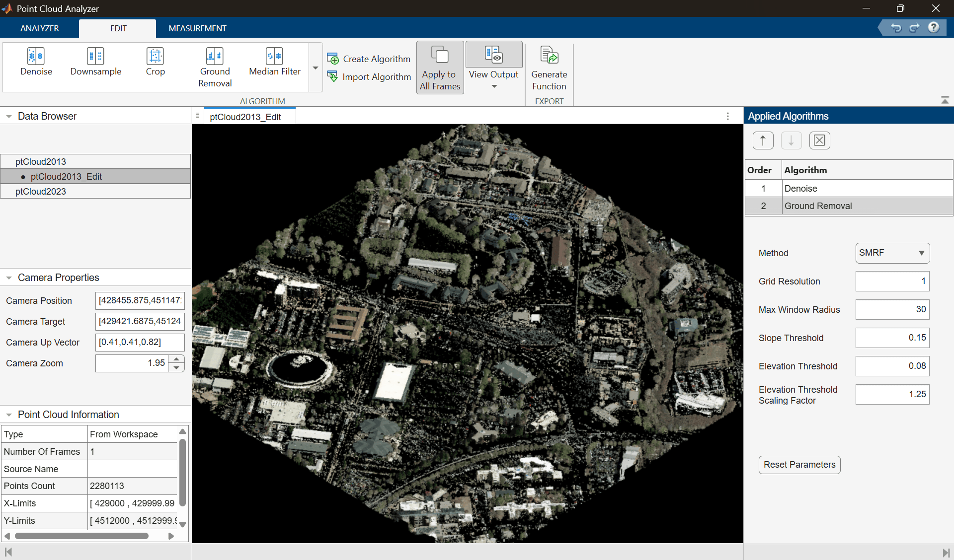This screenshot has width=954, height=560.
Task: Jump to first frame in bottom bar
Action: pos(8,552)
